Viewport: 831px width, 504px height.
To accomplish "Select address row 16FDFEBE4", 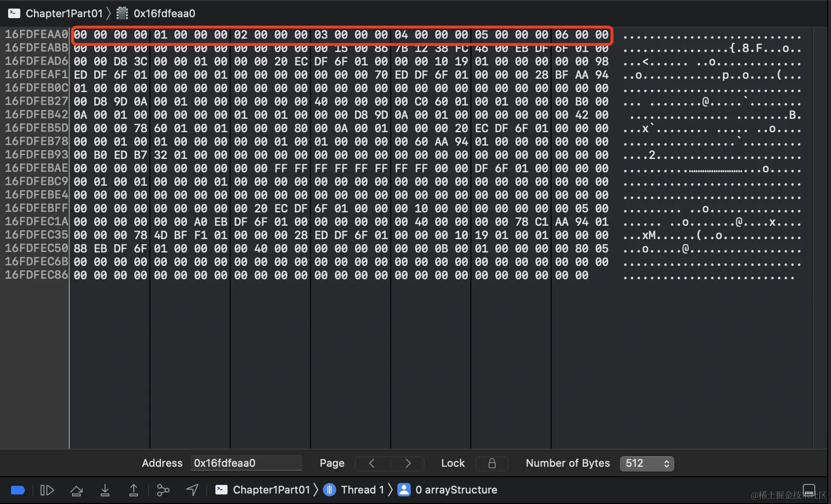I will coord(37,195).
